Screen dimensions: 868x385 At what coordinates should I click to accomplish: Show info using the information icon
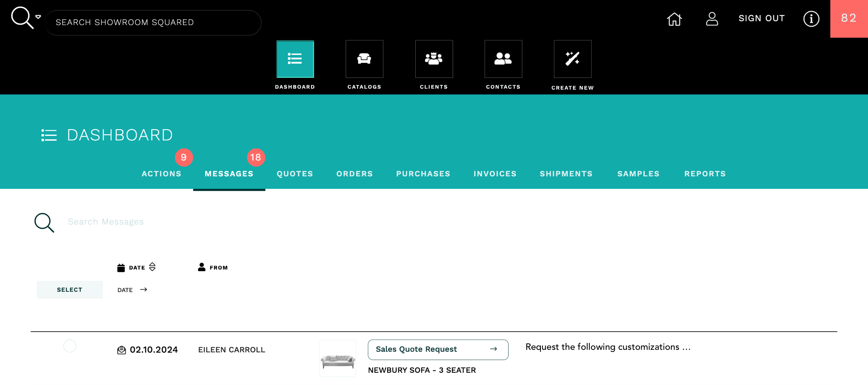(811, 19)
